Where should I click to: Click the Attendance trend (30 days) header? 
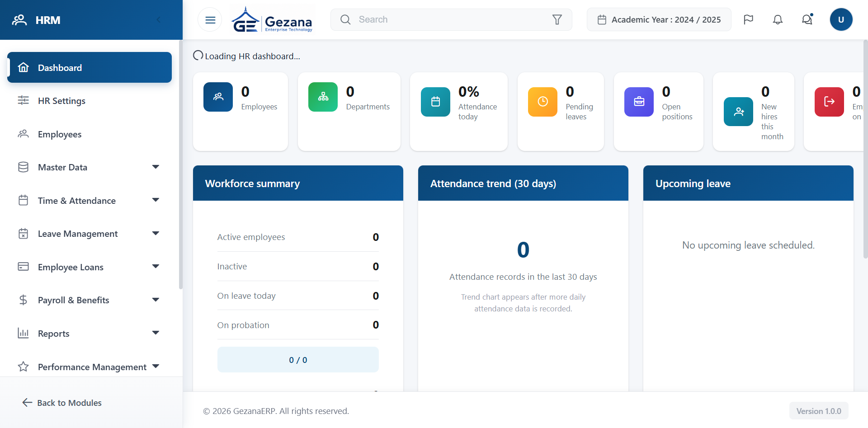(523, 183)
